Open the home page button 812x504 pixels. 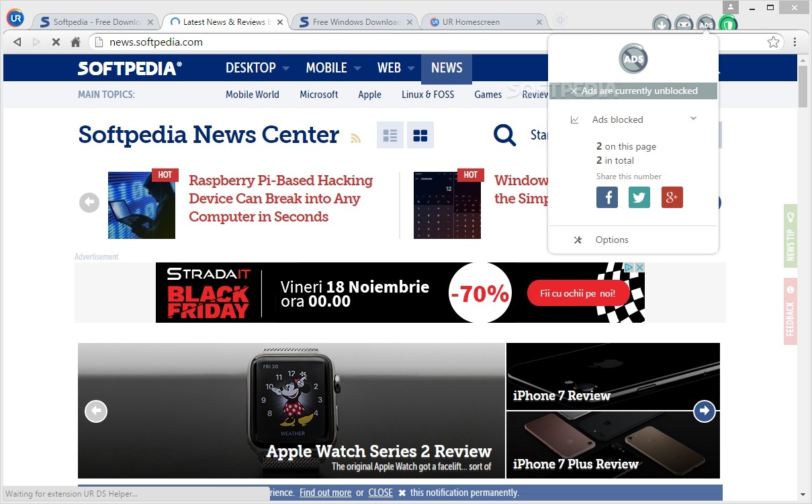[x=75, y=42]
